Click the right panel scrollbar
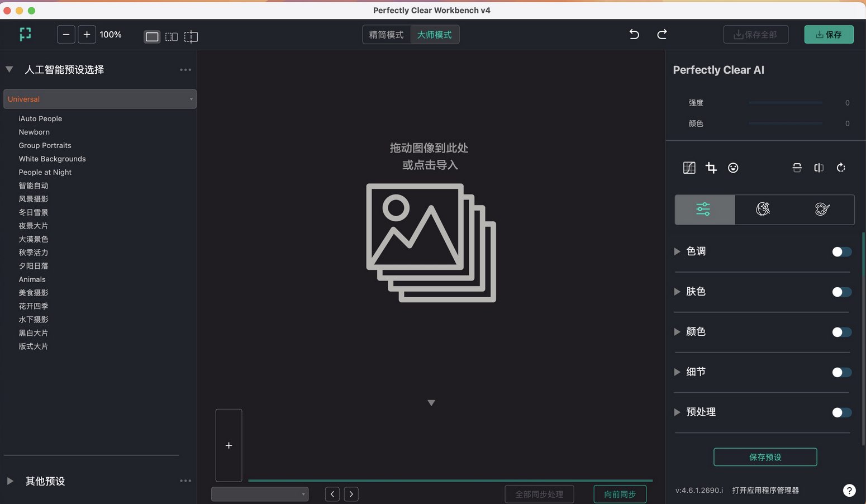The width and height of the screenshot is (866, 504). pyautogui.click(x=863, y=339)
